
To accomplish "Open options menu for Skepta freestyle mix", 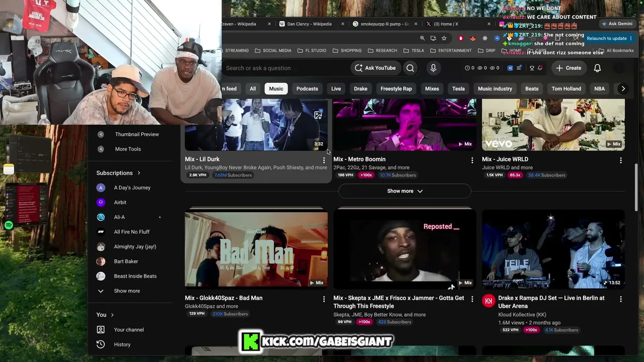I will (472, 299).
